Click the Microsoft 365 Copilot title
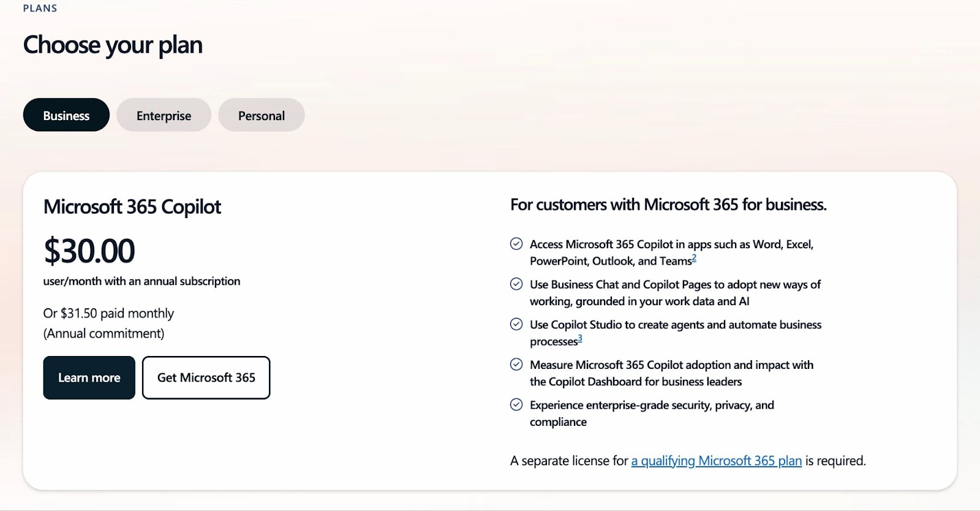 pyautogui.click(x=132, y=207)
